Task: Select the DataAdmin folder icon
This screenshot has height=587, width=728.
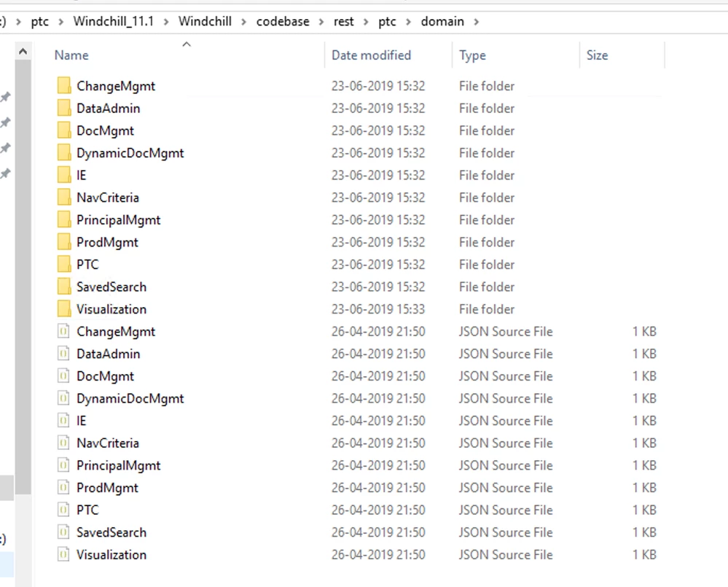Action: pyautogui.click(x=64, y=108)
